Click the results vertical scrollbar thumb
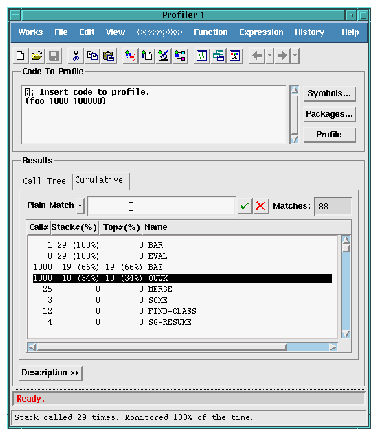 point(346,249)
